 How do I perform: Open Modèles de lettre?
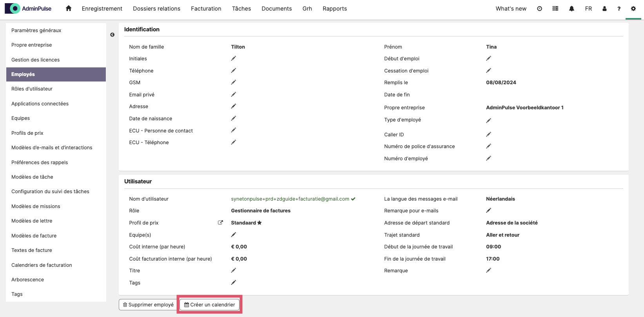click(x=56, y=221)
